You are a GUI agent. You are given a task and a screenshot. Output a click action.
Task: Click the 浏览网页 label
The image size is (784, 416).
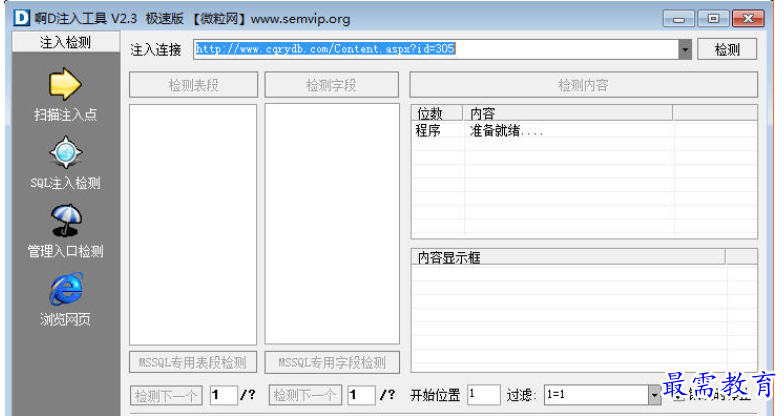tap(66, 319)
